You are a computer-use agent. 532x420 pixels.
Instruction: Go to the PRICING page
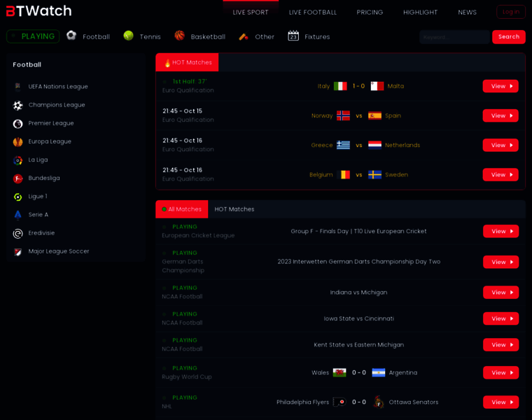370,12
